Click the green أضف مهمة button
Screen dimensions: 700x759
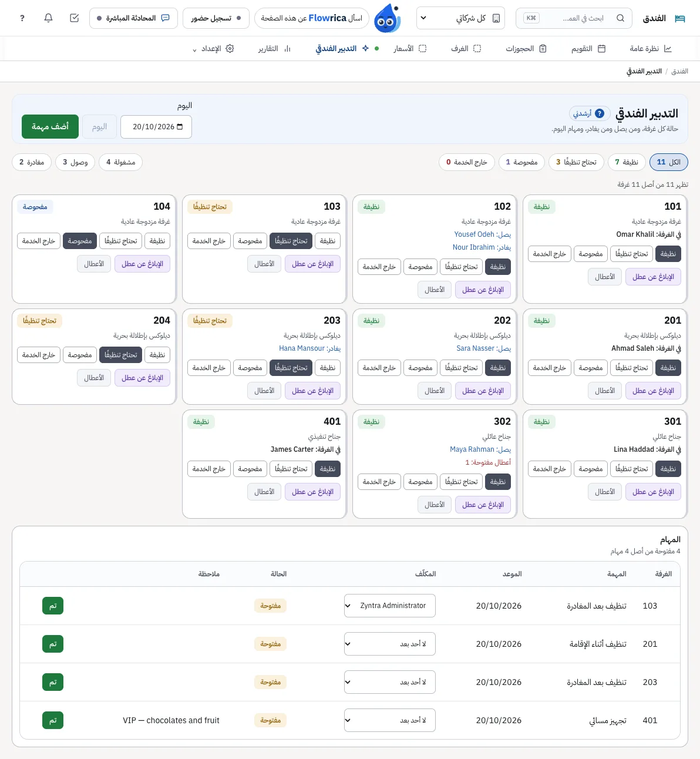(x=51, y=127)
